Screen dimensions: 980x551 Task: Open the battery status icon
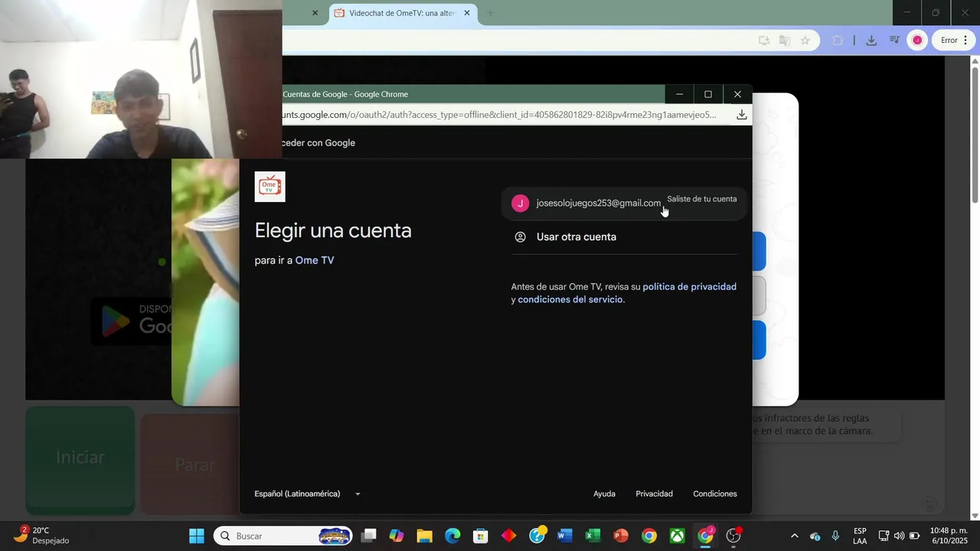(914, 536)
